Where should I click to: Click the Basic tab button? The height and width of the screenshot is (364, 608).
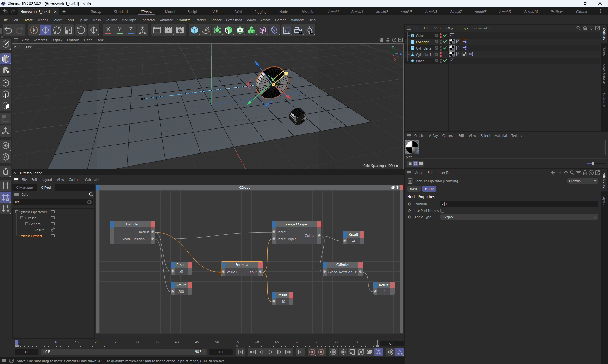414,189
